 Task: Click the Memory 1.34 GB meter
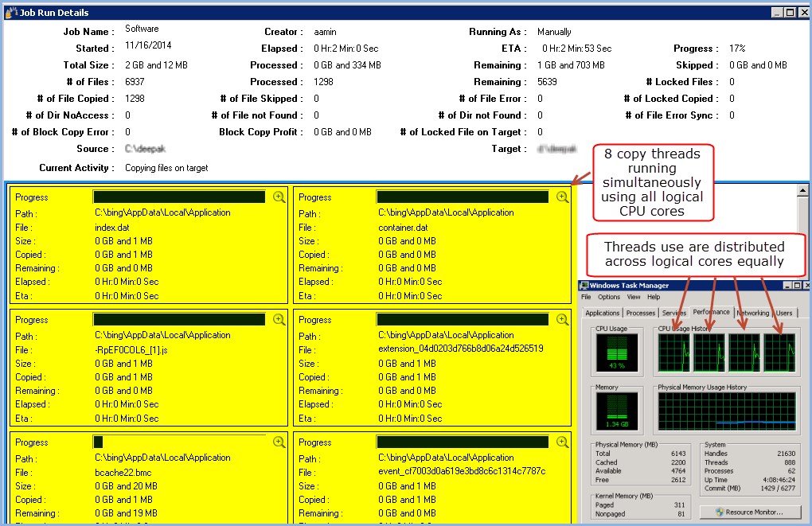click(x=617, y=411)
